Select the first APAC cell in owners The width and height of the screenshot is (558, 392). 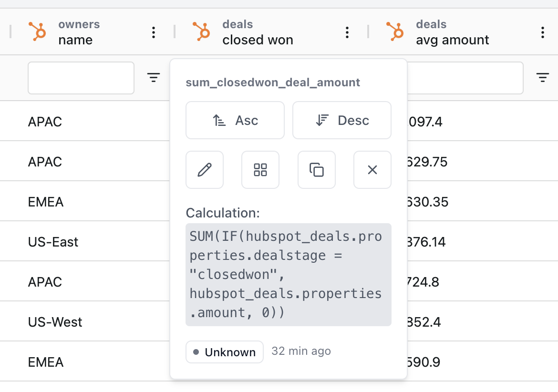coord(46,122)
